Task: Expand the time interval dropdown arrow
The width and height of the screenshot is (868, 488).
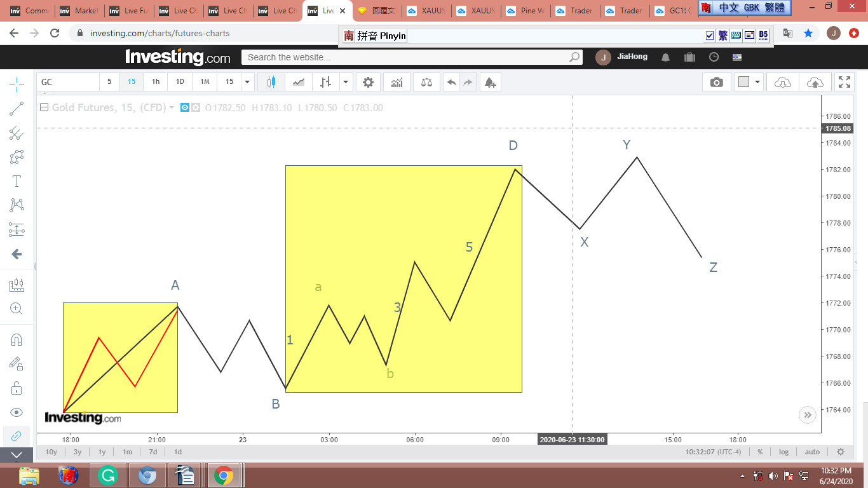Action: coord(248,82)
